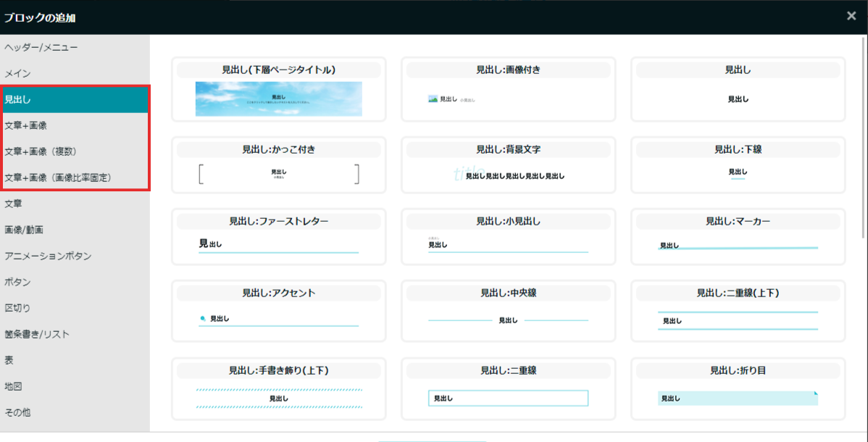Choose 見出し:背景文字 block
Viewport: 868px width, 442px height.
508,165
